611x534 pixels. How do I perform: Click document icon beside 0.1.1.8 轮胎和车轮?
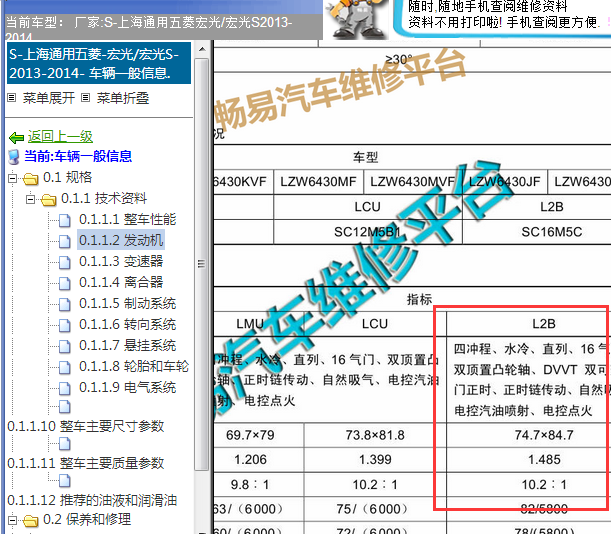tap(65, 368)
